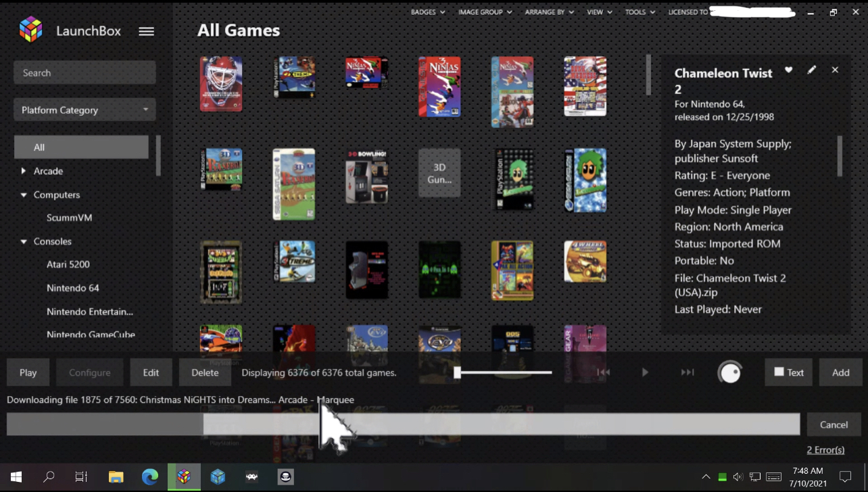Open Task View on the taskbar
The image size is (868, 492).
[82, 477]
